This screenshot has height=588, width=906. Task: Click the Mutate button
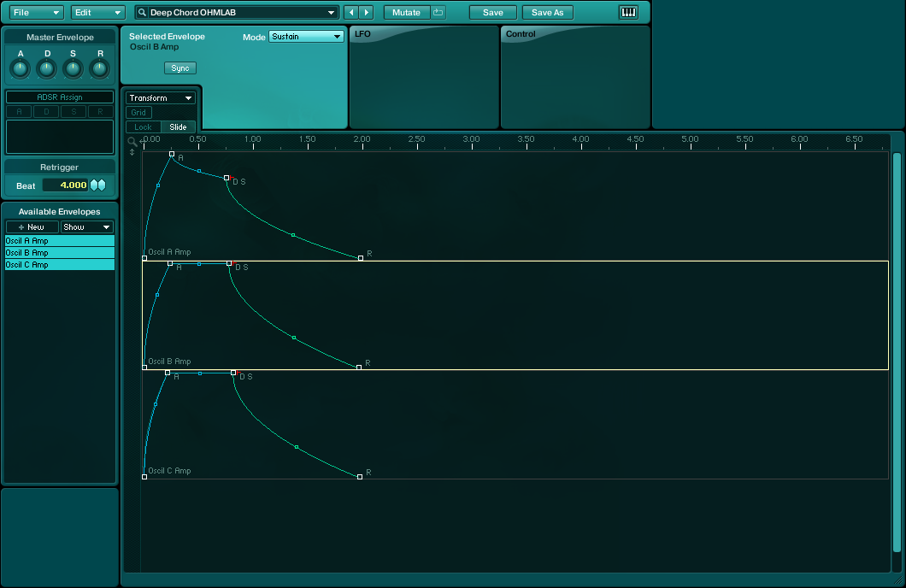[406, 12]
